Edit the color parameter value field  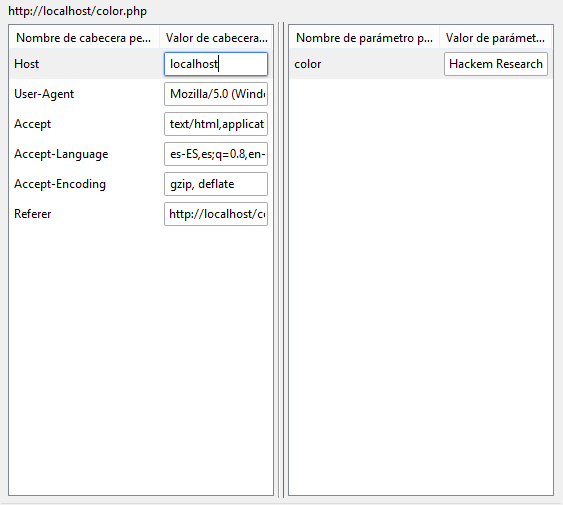496,64
